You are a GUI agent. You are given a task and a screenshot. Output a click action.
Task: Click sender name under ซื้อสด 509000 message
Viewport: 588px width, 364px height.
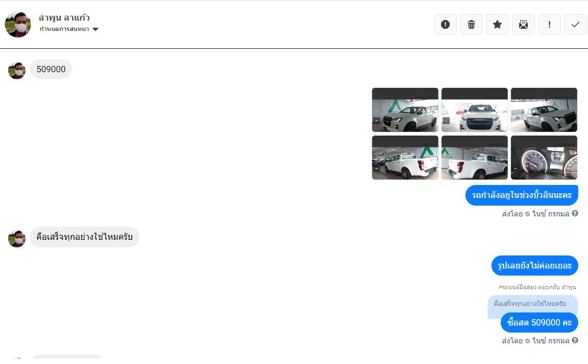[x=551, y=341]
